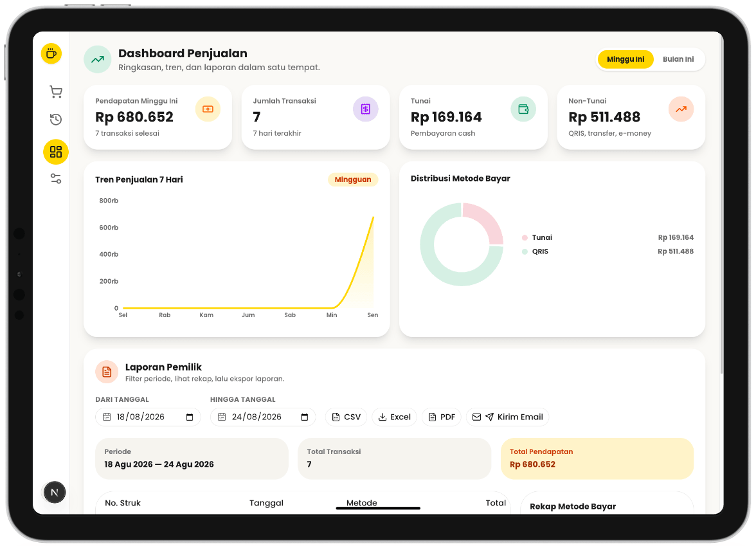Open settings sliders icon in sidebar

(56, 179)
